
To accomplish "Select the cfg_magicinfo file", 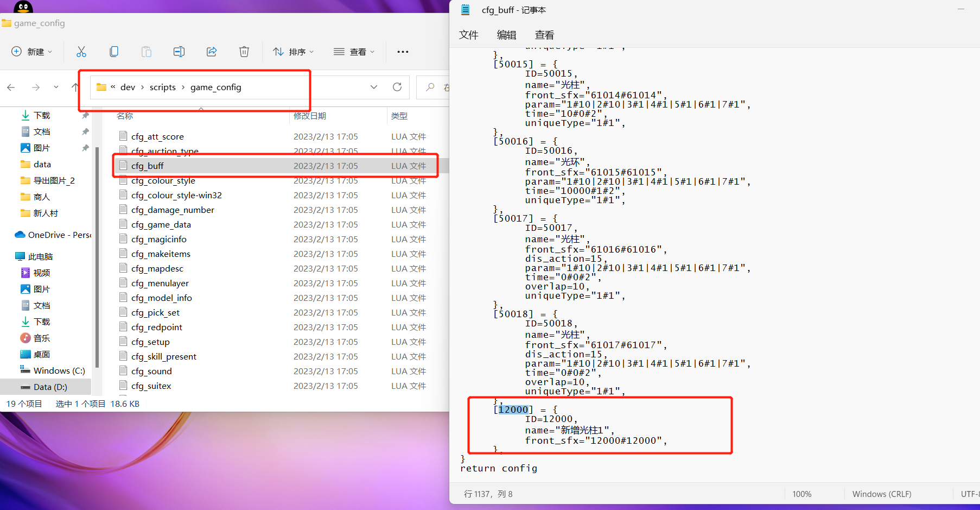I will coord(159,239).
